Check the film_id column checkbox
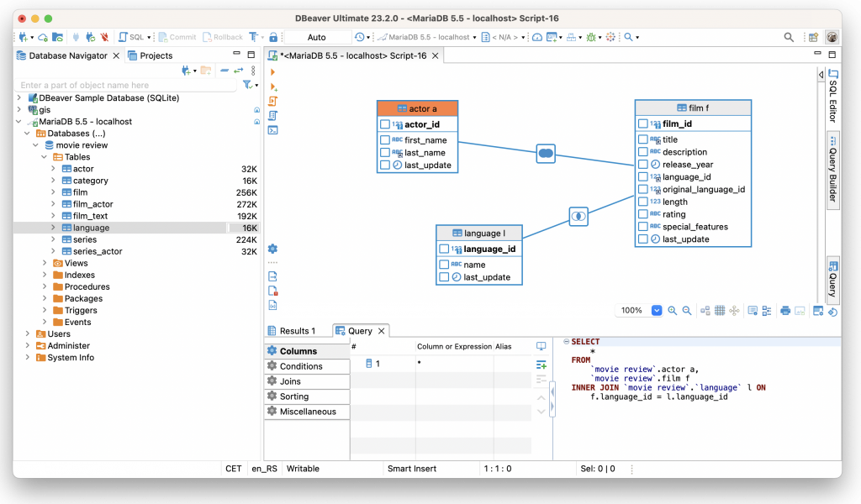The width and height of the screenshot is (861, 504). [x=643, y=124]
